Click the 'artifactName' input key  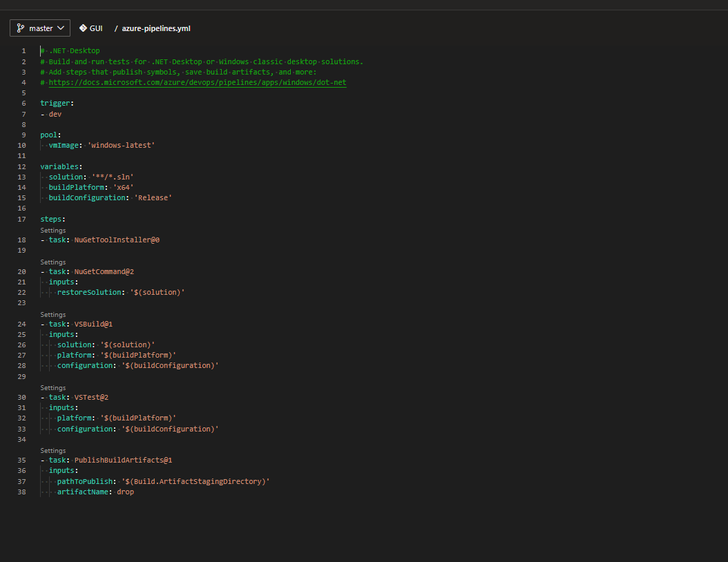coord(83,492)
